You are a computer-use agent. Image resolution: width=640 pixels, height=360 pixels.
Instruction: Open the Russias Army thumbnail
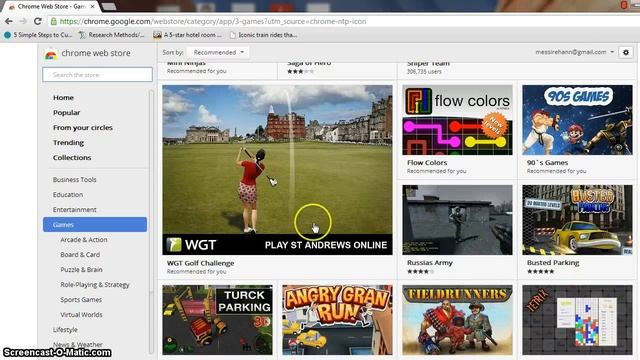click(x=457, y=220)
